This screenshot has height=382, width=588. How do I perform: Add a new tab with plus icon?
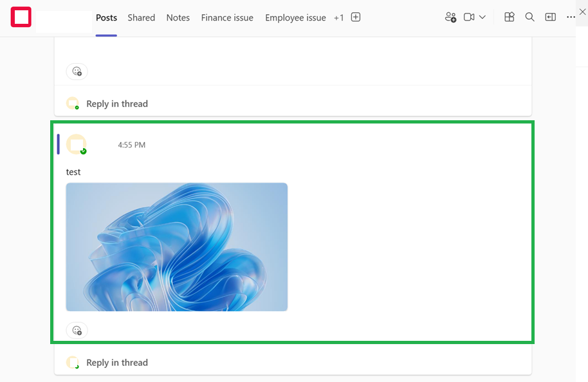356,17
